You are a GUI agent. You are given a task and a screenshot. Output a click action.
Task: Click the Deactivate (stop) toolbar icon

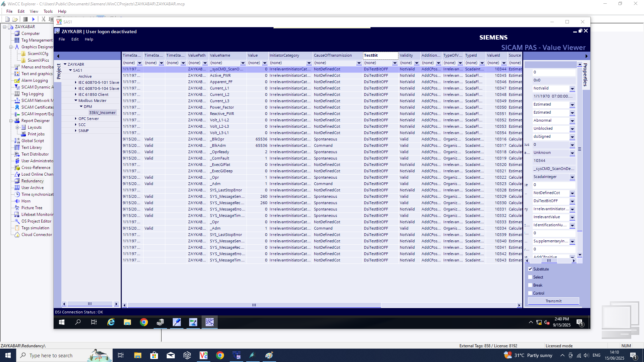click(25, 19)
